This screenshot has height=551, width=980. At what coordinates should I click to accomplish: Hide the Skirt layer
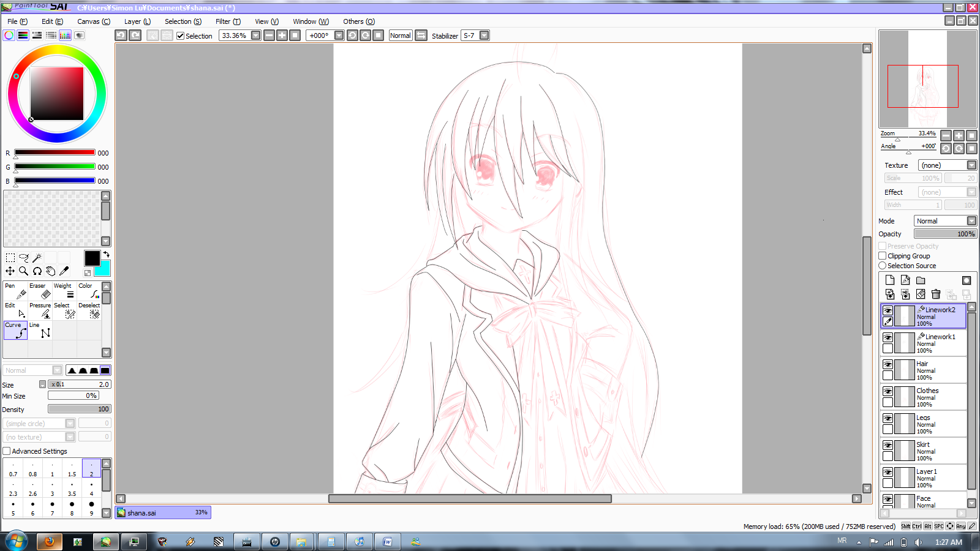[888, 445]
